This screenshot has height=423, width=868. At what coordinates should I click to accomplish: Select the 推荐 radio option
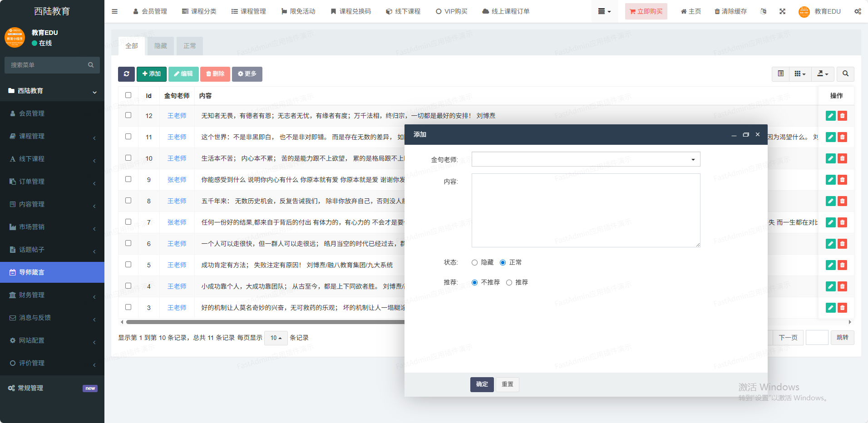(509, 283)
